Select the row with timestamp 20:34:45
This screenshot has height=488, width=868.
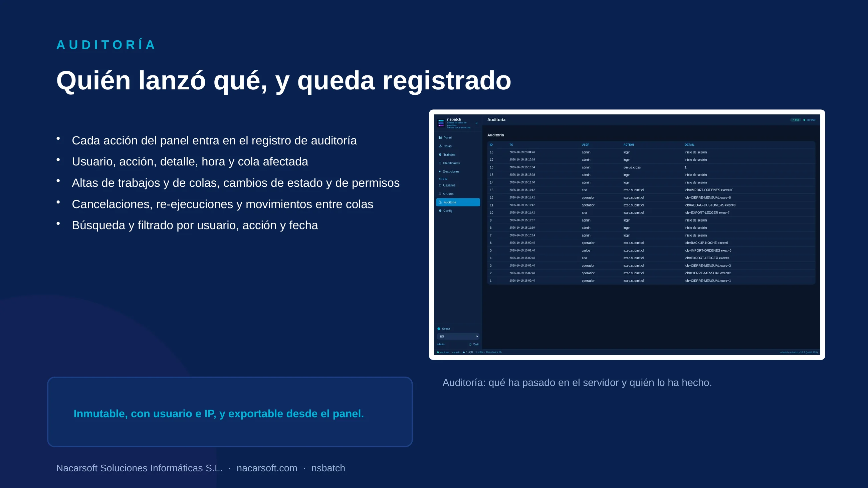tap(651, 152)
